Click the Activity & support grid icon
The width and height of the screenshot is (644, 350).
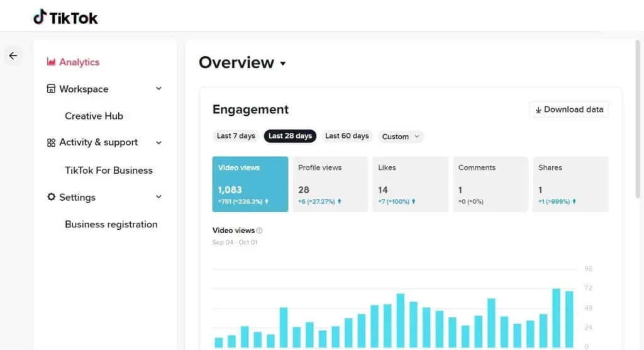51,142
